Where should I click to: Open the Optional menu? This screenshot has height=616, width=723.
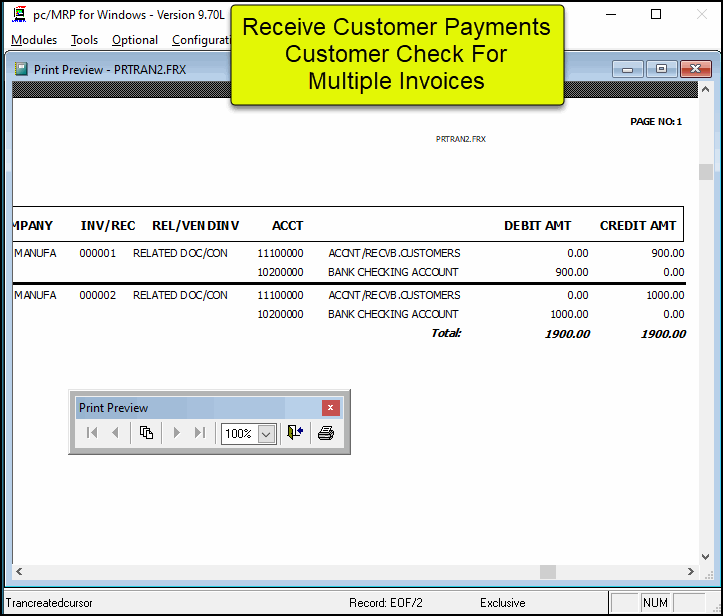pyautogui.click(x=135, y=40)
